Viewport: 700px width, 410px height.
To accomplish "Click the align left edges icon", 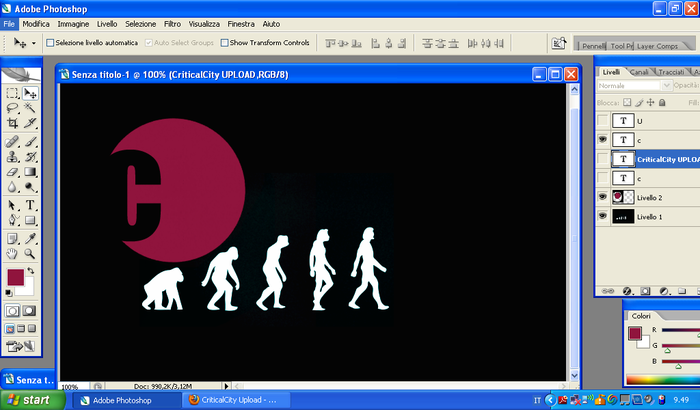I will point(375,43).
